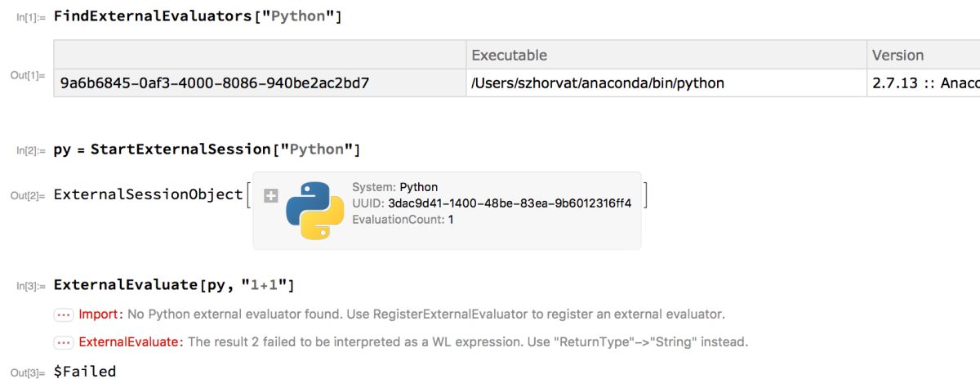
Task: Click the red ExternalEvaluate message label
Action: [128, 342]
